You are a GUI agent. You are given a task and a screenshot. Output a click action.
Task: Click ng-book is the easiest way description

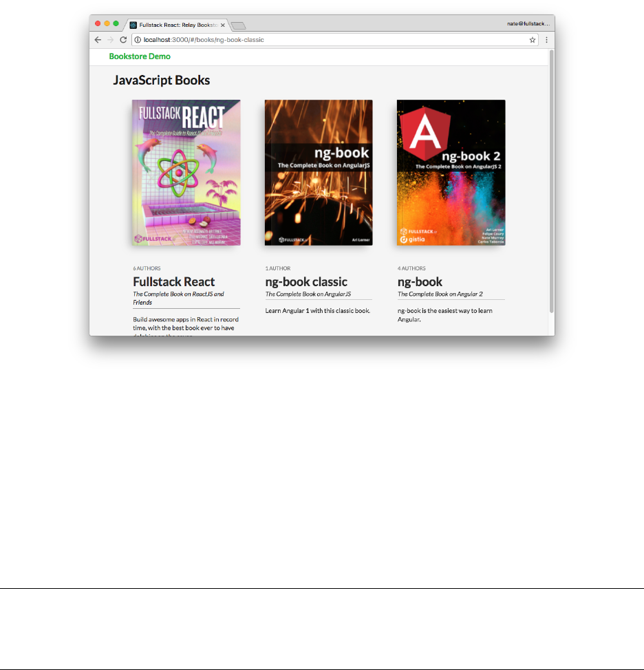pyautogui.click(x=445, y=315)
